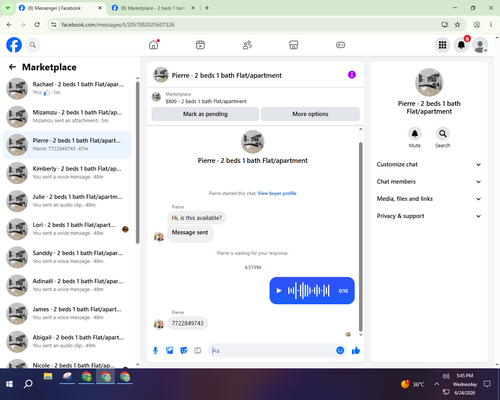500x400 pixels.
Task: Open the Facebook menu grid icon
Action: pos(442,45)
